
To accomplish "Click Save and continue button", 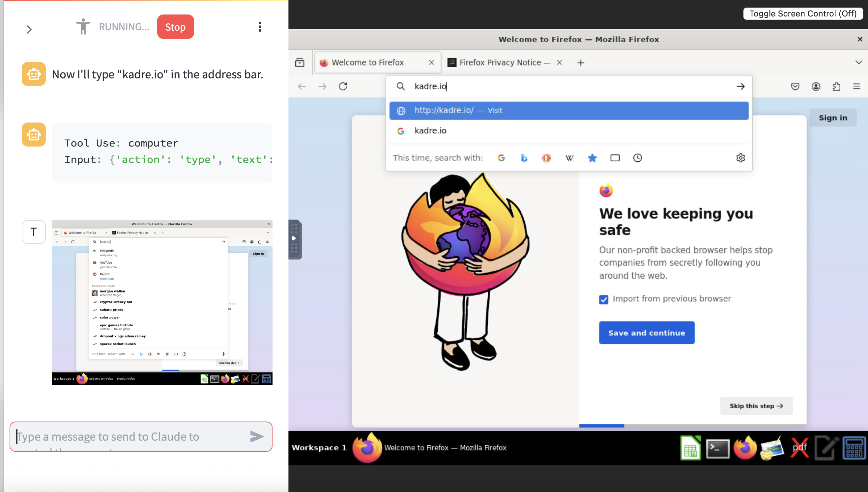I will click(647, 333).
